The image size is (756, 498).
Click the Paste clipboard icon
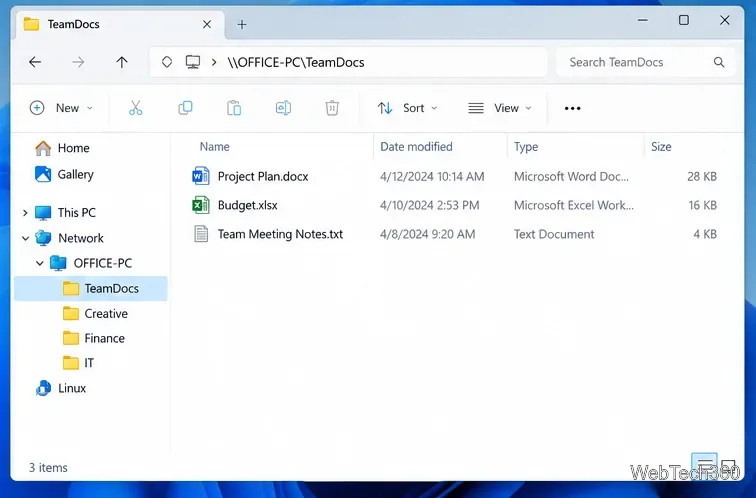(x=234, y=108)
